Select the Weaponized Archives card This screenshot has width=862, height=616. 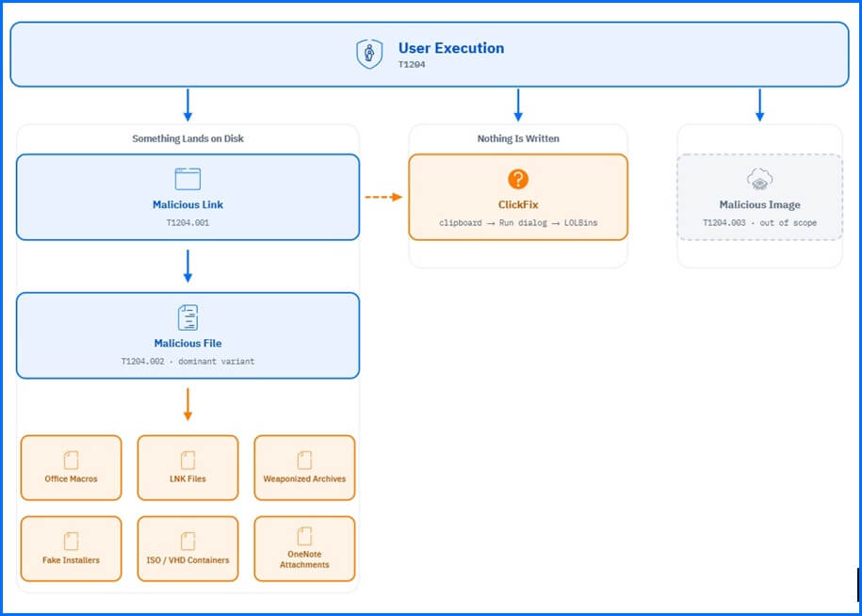[304, 467]
